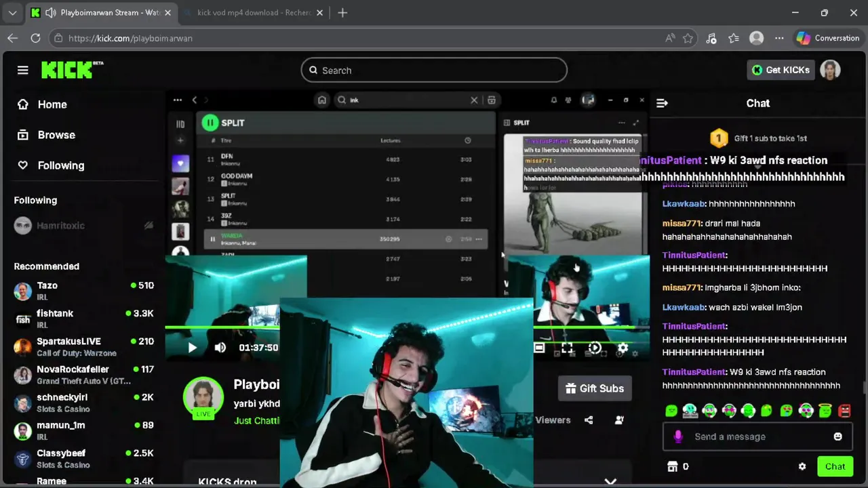Open Following in the sidebar
This screenshot has width=868, height=488.
pyautogui.click(x=51, y=165)
